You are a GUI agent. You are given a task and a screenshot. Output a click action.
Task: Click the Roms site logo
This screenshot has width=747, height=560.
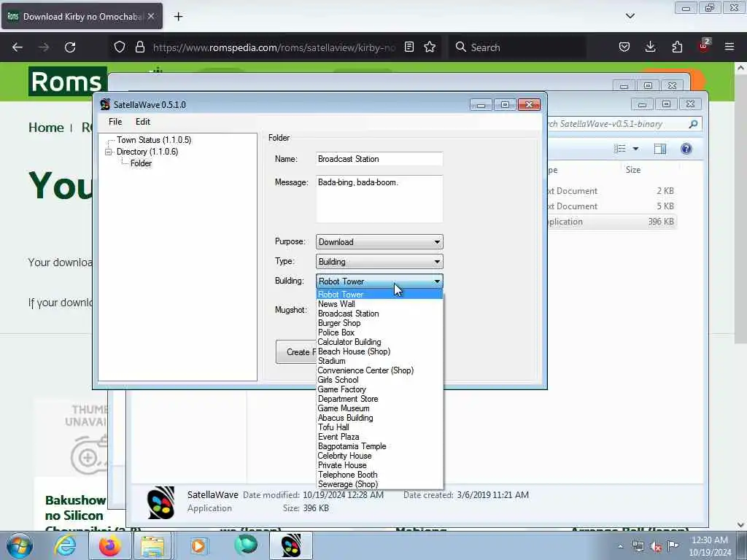click(67, 82)
